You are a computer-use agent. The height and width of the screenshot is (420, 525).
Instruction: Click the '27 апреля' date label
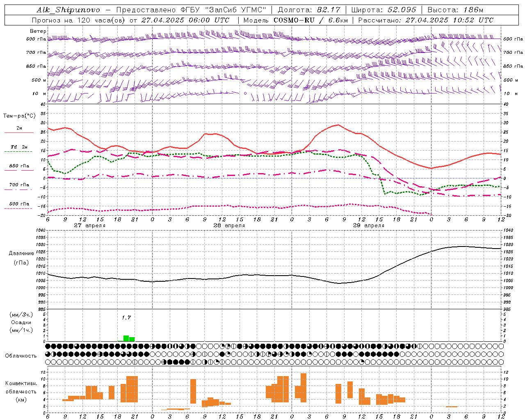89,226
